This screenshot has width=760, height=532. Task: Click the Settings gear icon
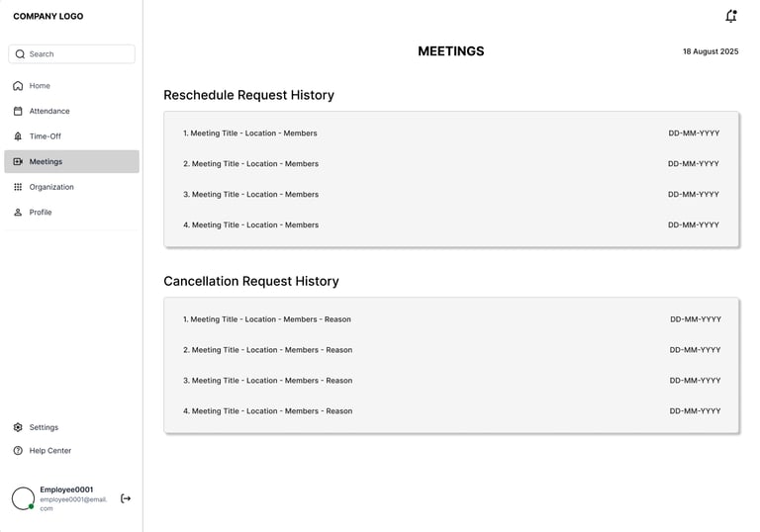point(18,427)
